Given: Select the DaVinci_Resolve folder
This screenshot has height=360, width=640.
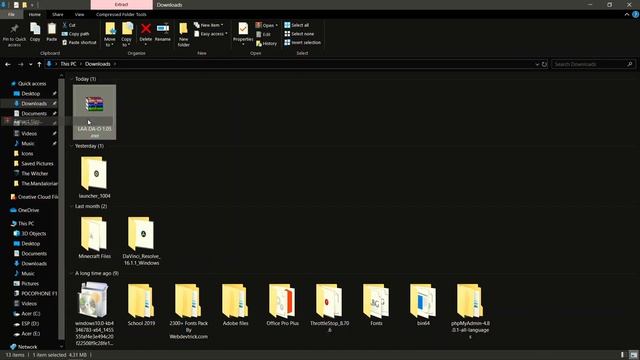Looking at the screenshot, I should pos(141,241).
